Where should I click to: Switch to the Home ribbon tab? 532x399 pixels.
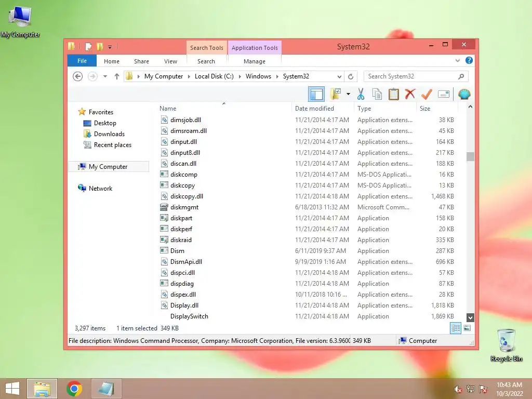click(112, 61)
